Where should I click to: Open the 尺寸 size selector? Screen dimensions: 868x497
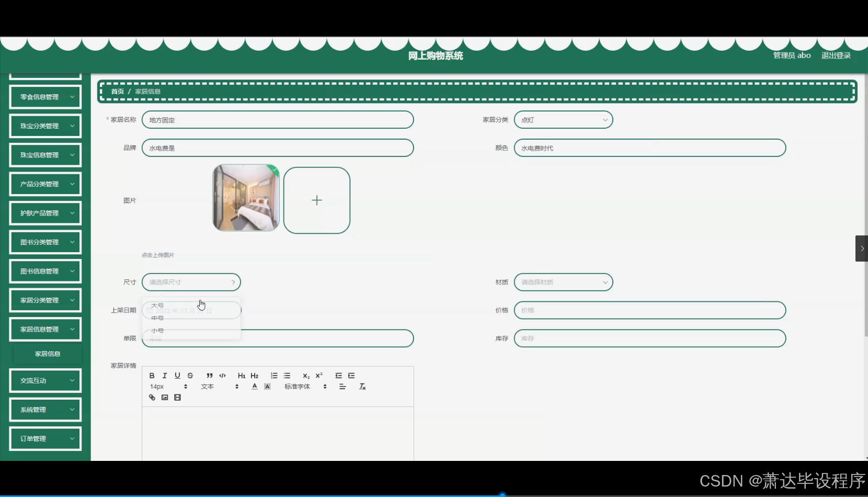[x=191, y=282]
